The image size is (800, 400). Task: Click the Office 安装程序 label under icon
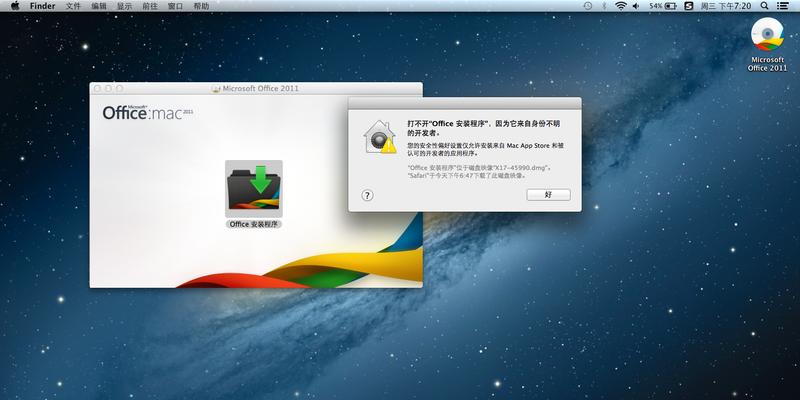pos(254,224)
